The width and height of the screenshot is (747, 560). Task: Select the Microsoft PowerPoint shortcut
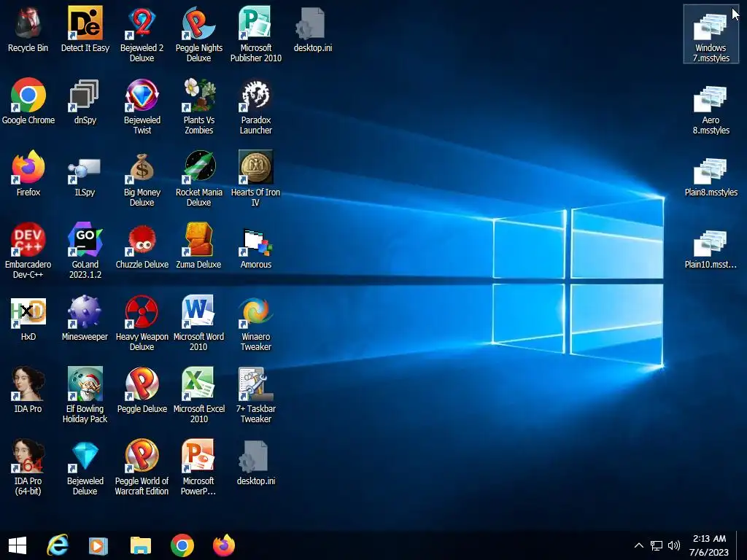(198, 467)
